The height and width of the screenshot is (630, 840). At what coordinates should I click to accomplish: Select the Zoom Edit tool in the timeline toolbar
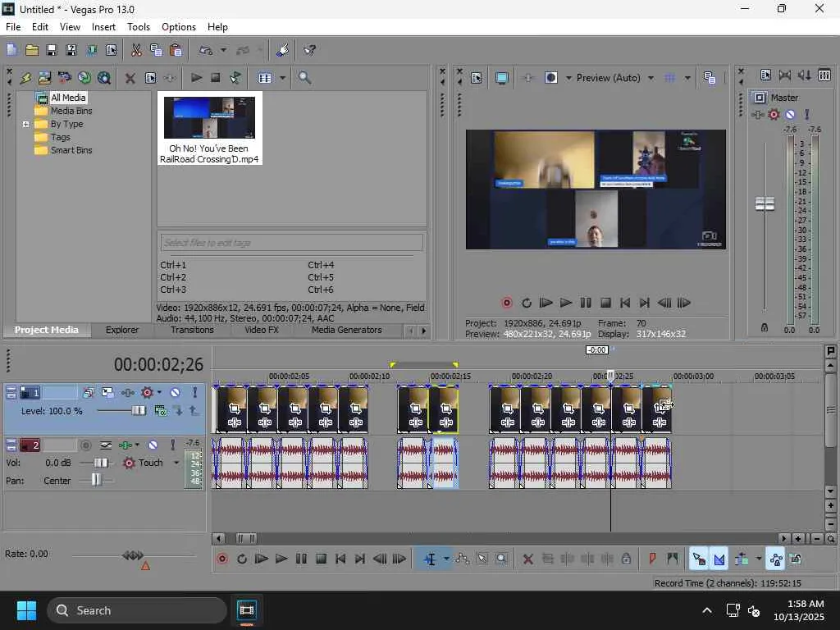point(501,559)
